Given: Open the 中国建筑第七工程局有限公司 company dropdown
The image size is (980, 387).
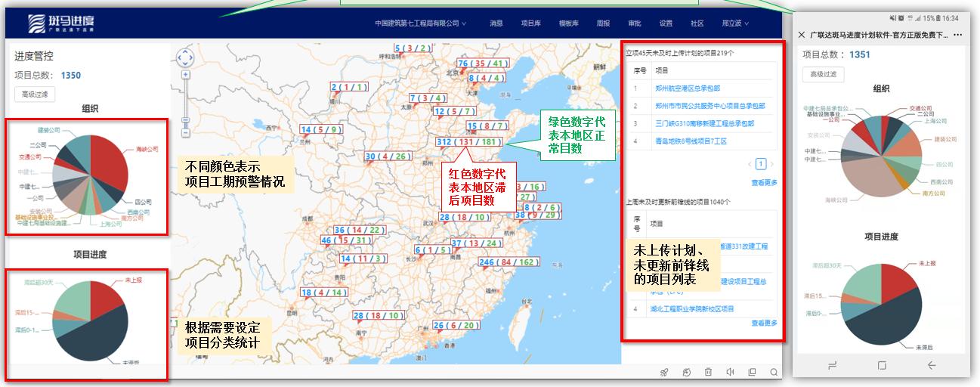Looking at the screenshot, I should tap(420, 23).
